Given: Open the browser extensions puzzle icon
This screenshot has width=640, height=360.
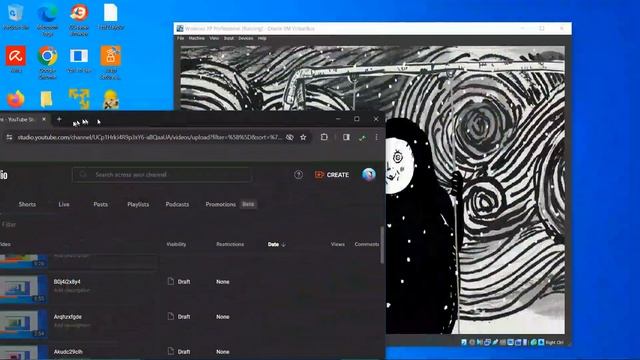Looking at the screenshot, I should click(324, 137).
